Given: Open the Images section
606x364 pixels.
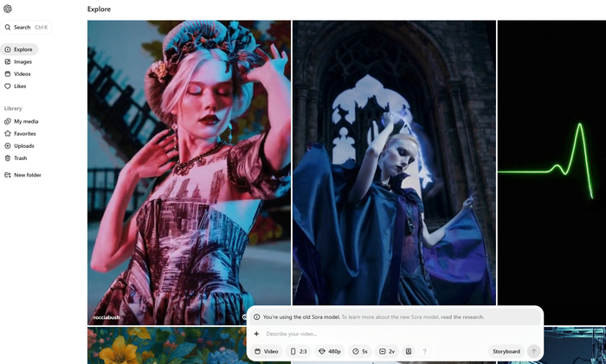Looking at the screenshot, I should click(22, 61).
